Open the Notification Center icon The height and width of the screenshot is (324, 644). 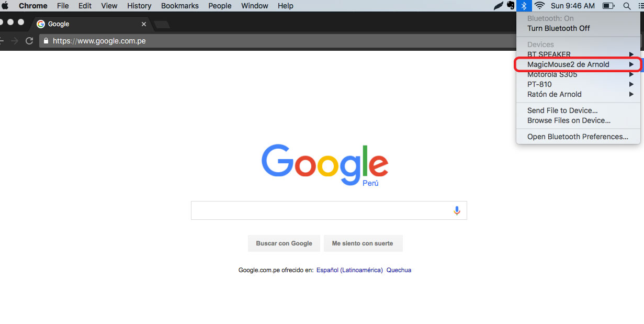[x=642, y=6]
